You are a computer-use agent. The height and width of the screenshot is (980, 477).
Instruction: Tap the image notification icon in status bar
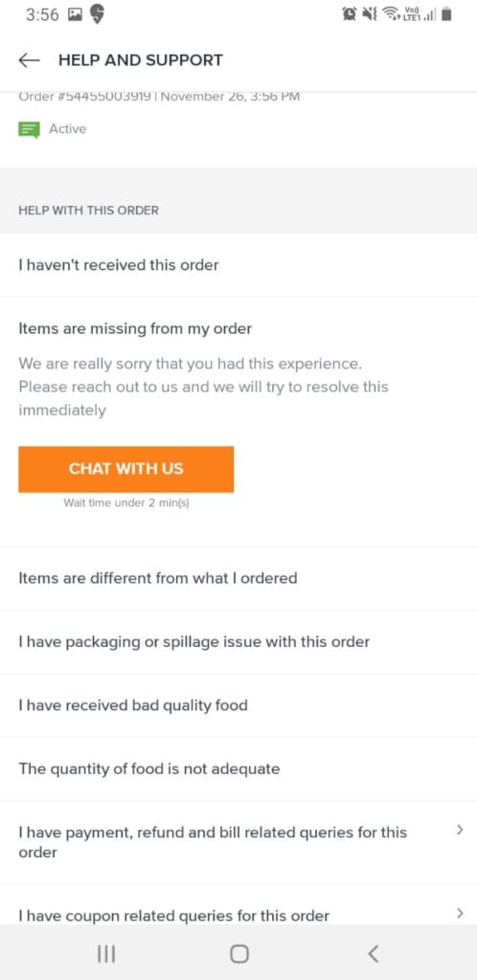pyautogui.click(x=73, y=14)
